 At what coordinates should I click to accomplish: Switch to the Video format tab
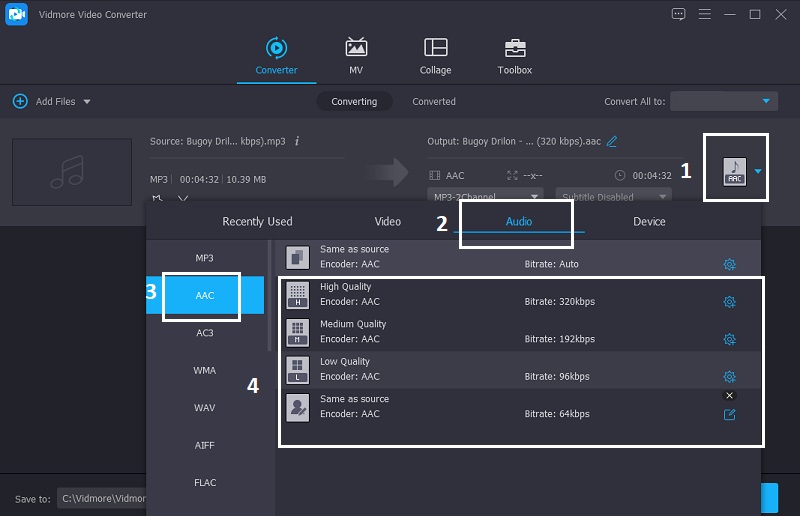(x=387, y=221)
